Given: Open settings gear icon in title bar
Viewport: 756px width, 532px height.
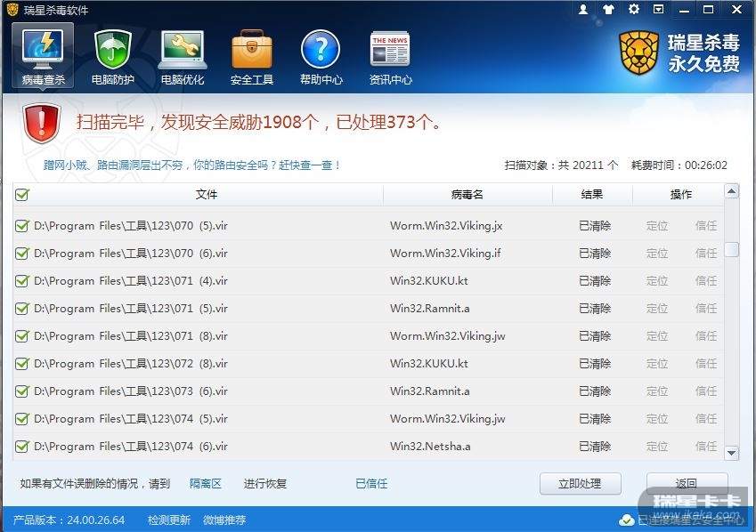Looking at the screenshot, I should coord(633,9).
